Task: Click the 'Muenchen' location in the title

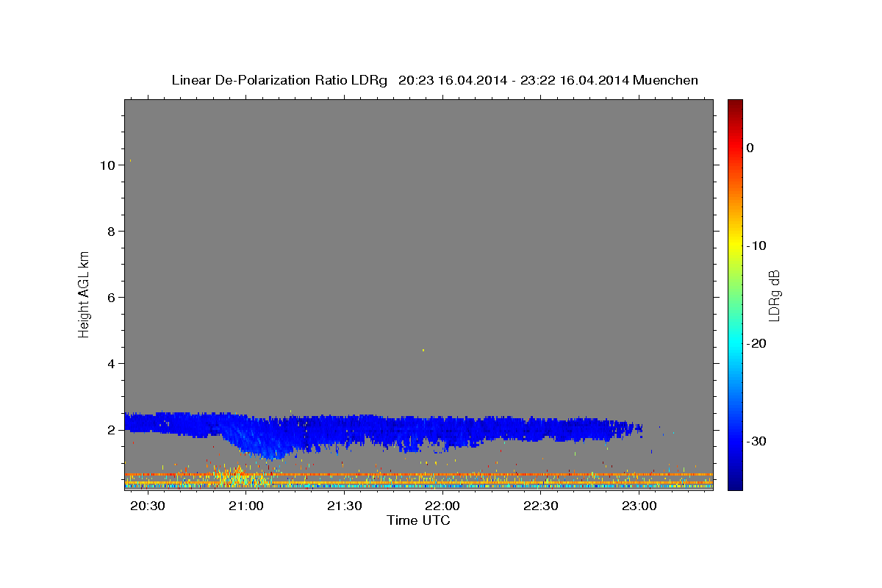Action: click(666, 80)
